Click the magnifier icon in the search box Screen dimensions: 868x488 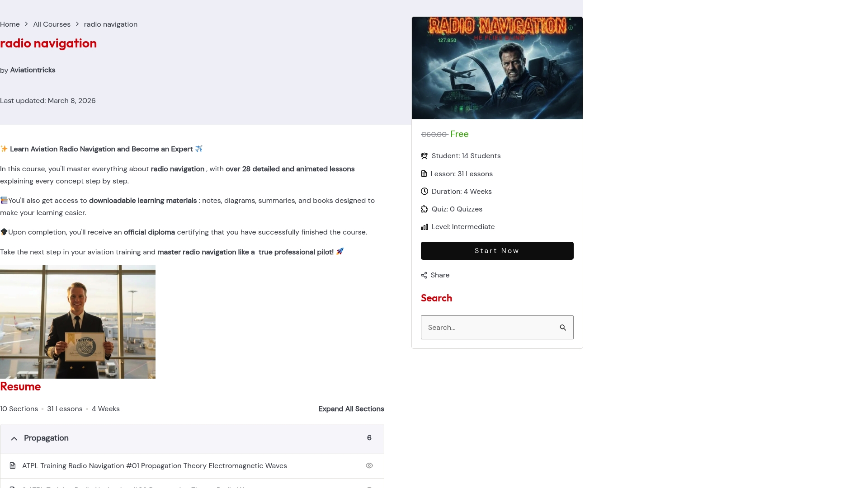(563, 327)
